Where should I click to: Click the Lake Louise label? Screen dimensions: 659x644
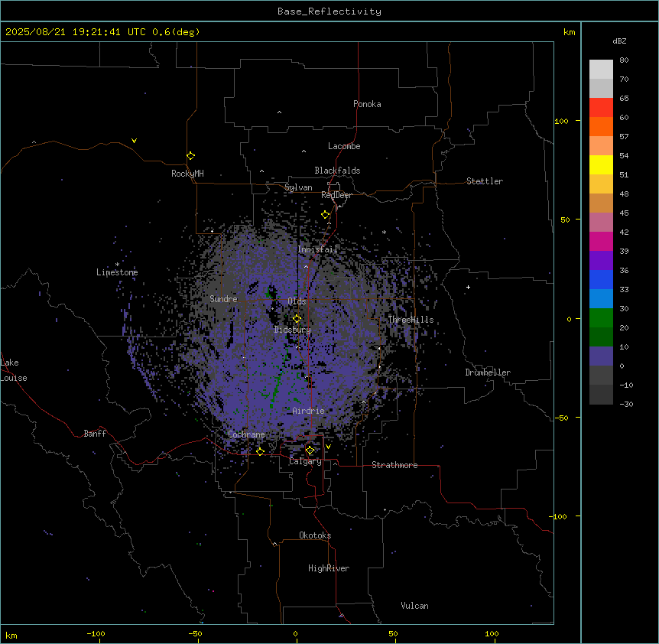click(14, 370)
